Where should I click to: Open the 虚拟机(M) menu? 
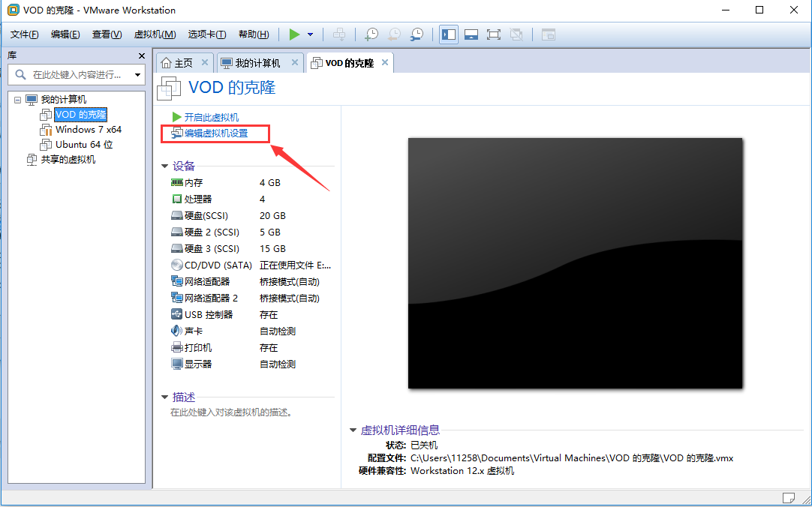(155, 34)
